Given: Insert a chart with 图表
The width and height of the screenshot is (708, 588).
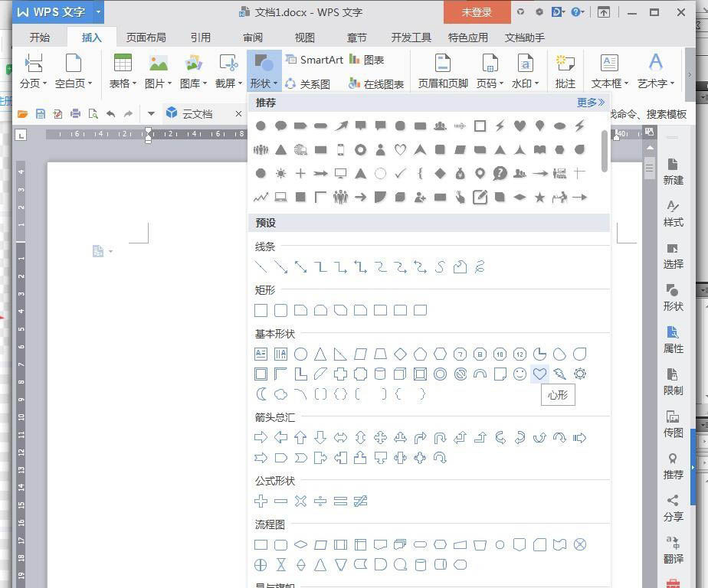Looking at the screenshot, I should (367, 60).
